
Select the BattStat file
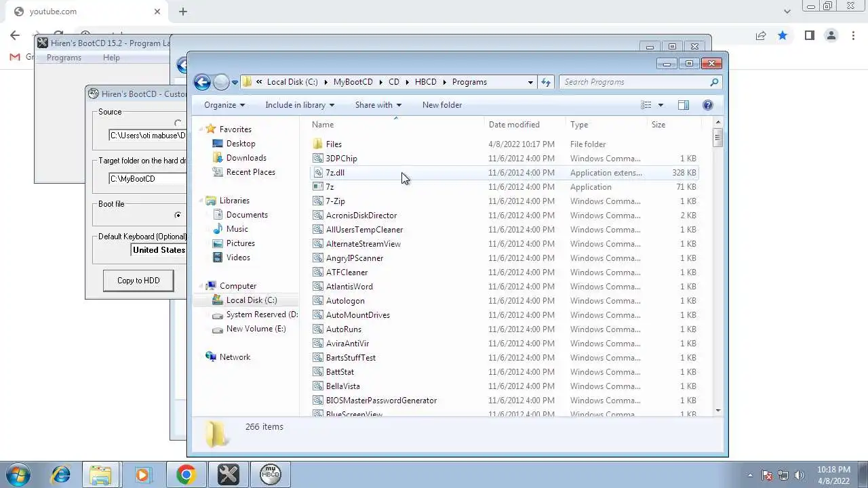[x=340, y=372]
